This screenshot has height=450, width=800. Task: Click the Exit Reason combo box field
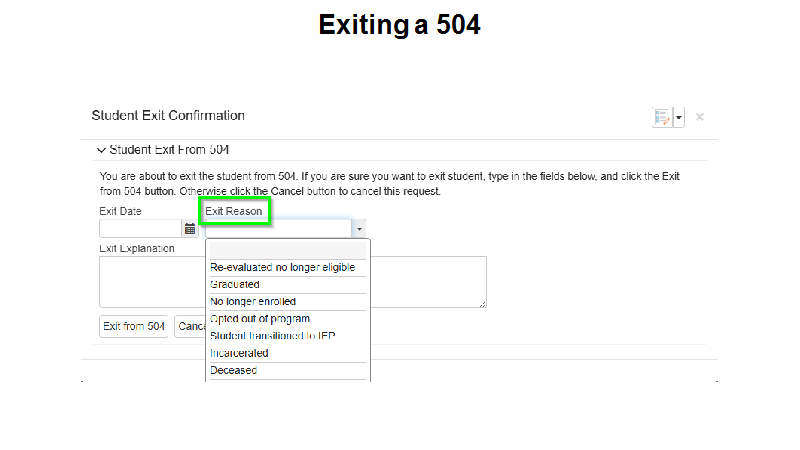coord(278,229)
